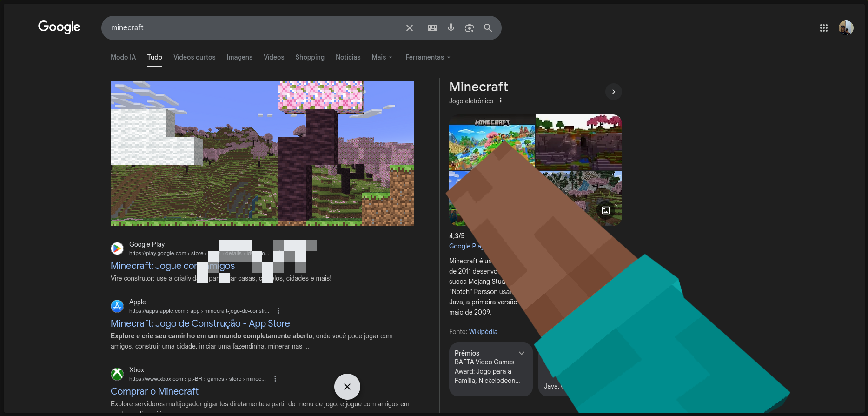Open Comprar o Minecraft link
The image size is (868, 416).
[x=155, y=391]
